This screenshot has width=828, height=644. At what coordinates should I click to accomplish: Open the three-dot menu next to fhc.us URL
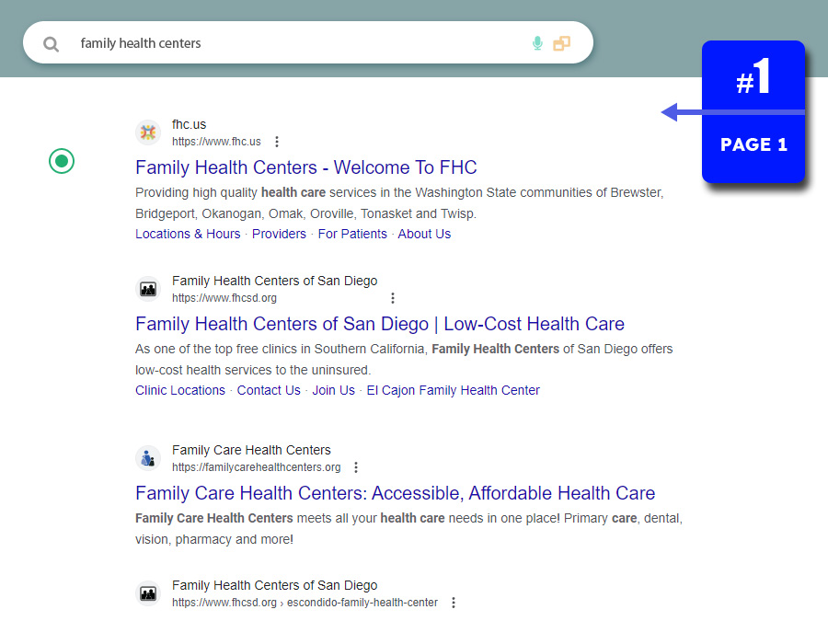click(x=277, y=142)
